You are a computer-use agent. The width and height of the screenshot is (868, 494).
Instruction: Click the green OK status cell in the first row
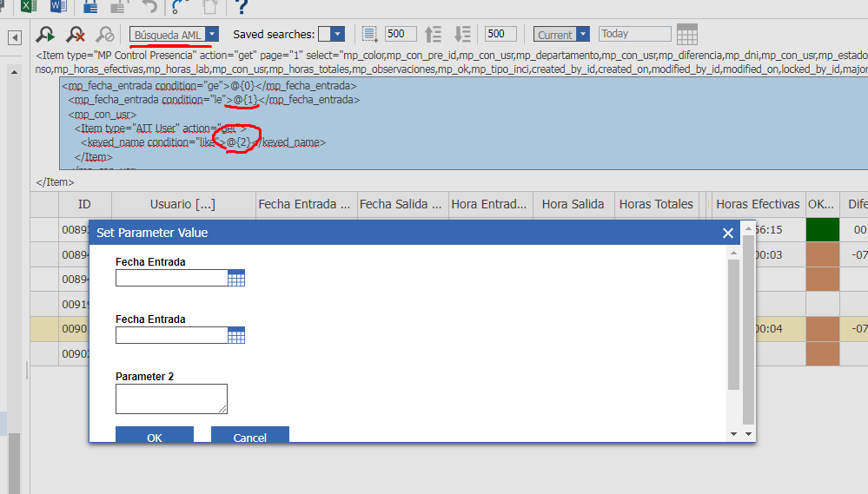[823, 229]
